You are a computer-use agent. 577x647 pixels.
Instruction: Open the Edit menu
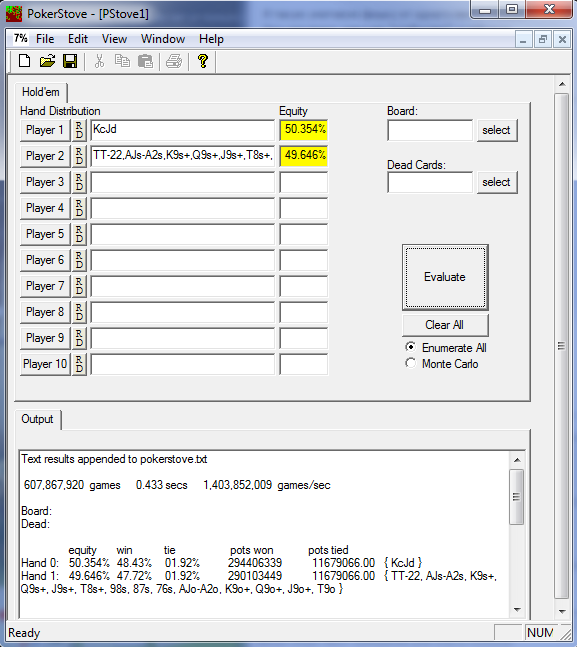tap(78, 39)
